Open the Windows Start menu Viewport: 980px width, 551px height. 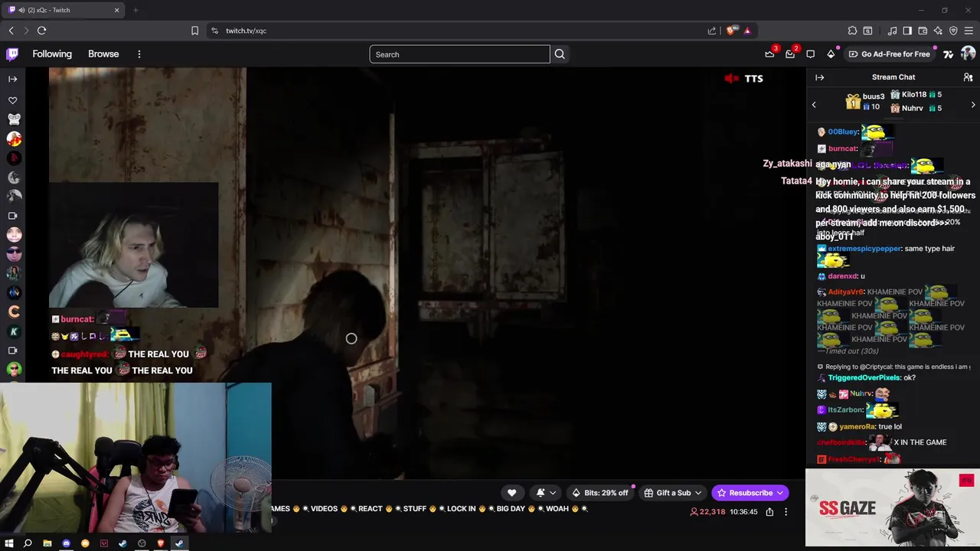pyautogui.click(x=9, y=543)
